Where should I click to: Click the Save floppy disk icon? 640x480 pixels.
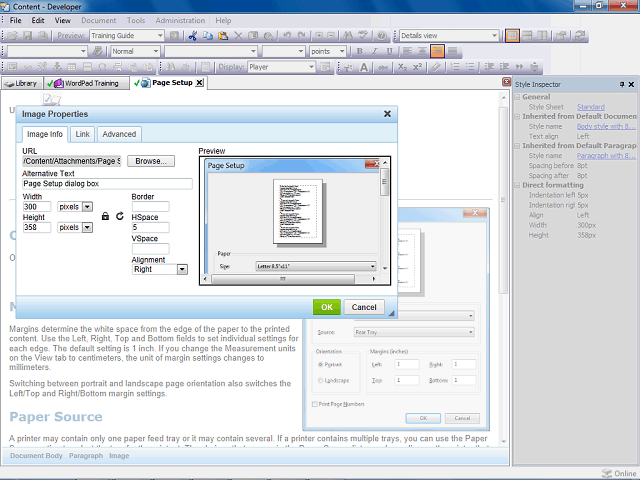tap(27, 36)
